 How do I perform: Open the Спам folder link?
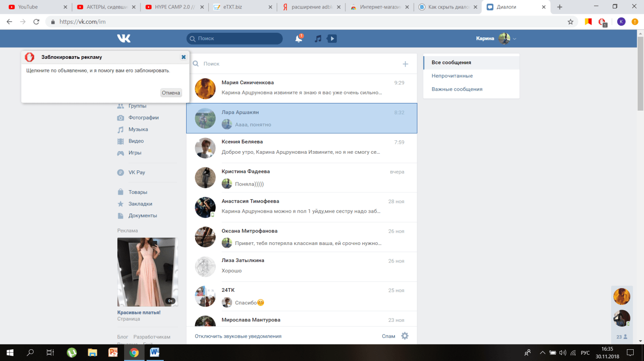(389, 336)
